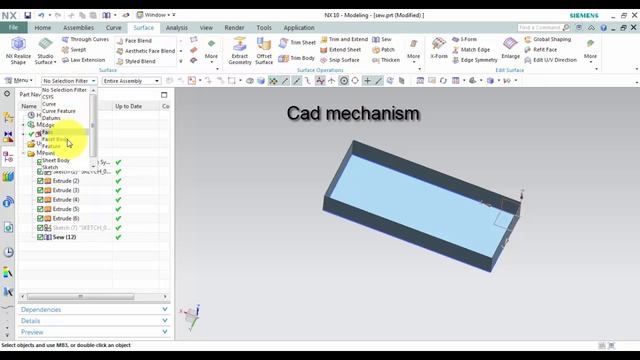Switch to the Application tab

[299, 28]
